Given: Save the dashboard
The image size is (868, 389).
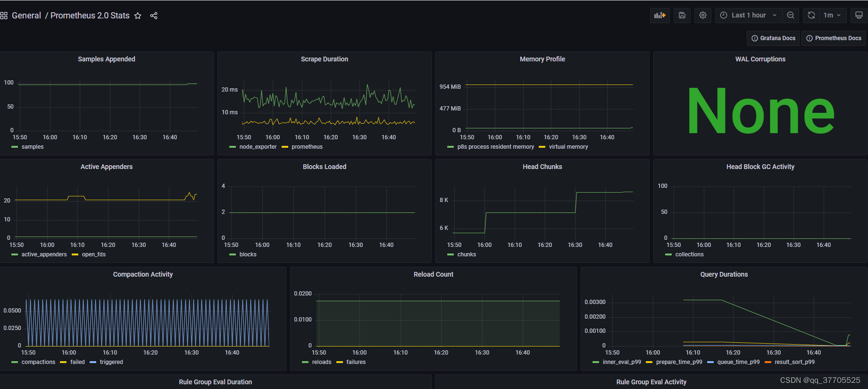Looking at the screenshot, I should tap(682, 15).
